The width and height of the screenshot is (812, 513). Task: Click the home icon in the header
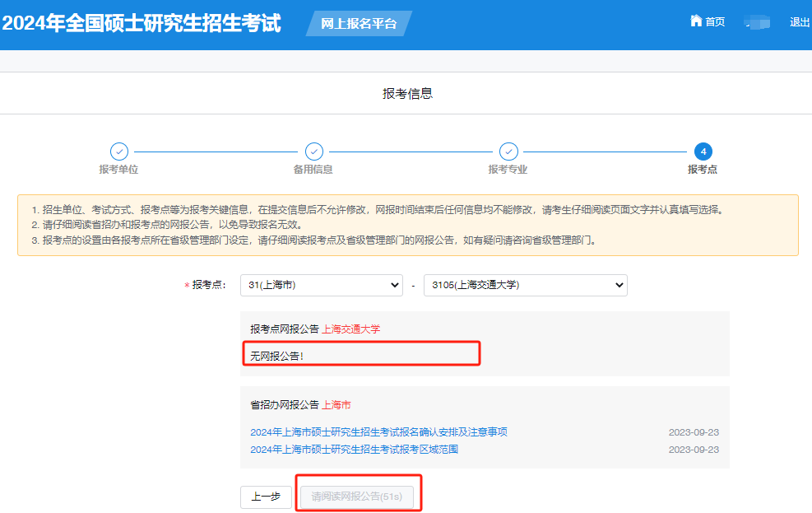(696, 21)
